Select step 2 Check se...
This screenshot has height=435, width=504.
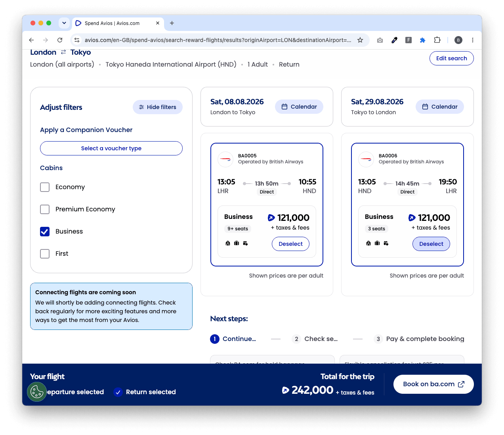(x=315, y=339)
